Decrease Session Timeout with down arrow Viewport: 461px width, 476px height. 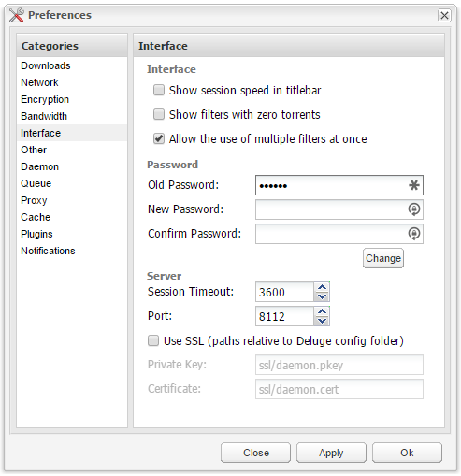click(322, 296)
